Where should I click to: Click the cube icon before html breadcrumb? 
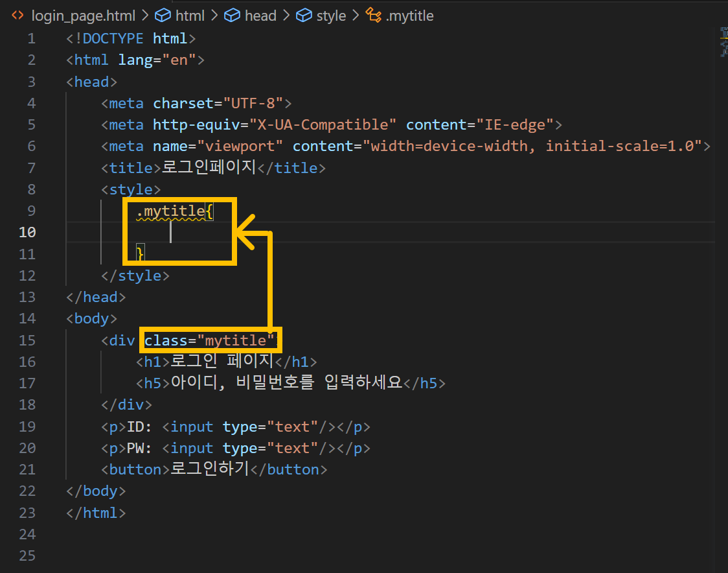pyautogui.click(x=163, y=16)
